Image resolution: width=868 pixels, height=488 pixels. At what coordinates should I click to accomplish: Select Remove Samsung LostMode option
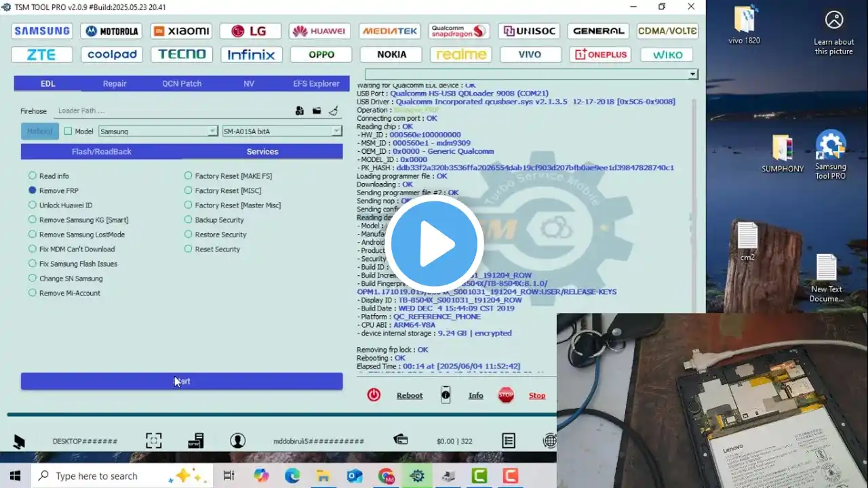(77, 235)
